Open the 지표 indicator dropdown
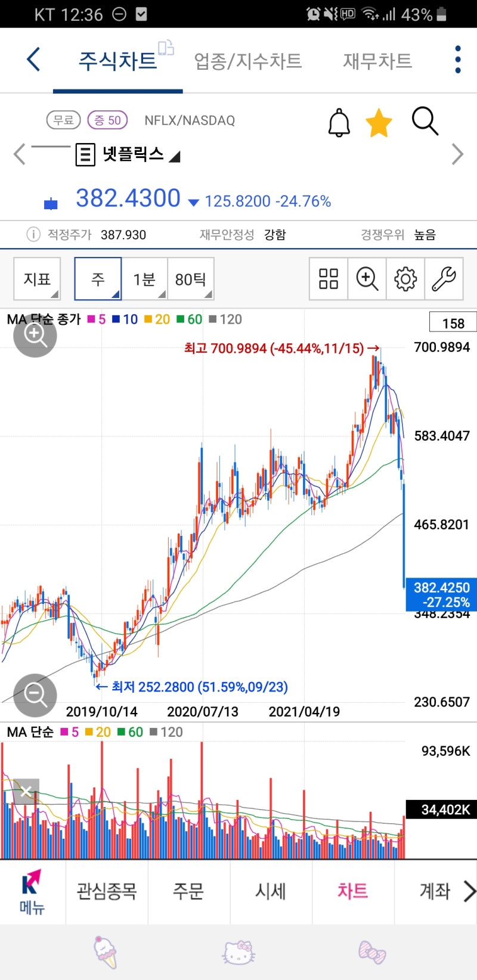477x980 pixels. [x=37, y=278]
